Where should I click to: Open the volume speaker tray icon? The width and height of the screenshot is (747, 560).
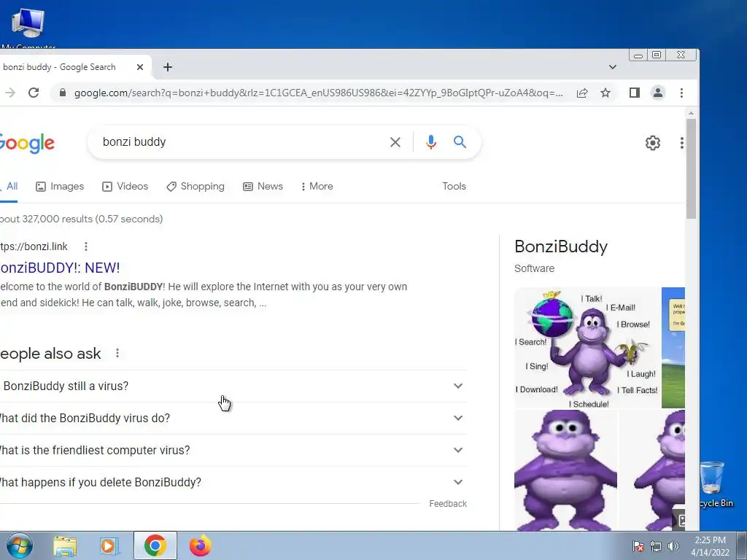tap(673, 546)
